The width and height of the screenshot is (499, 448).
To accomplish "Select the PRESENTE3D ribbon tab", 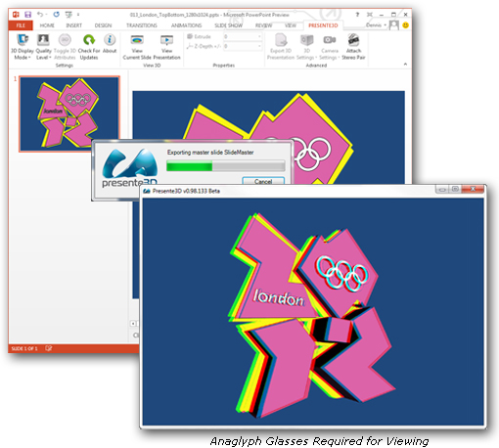I will point(323,25).
